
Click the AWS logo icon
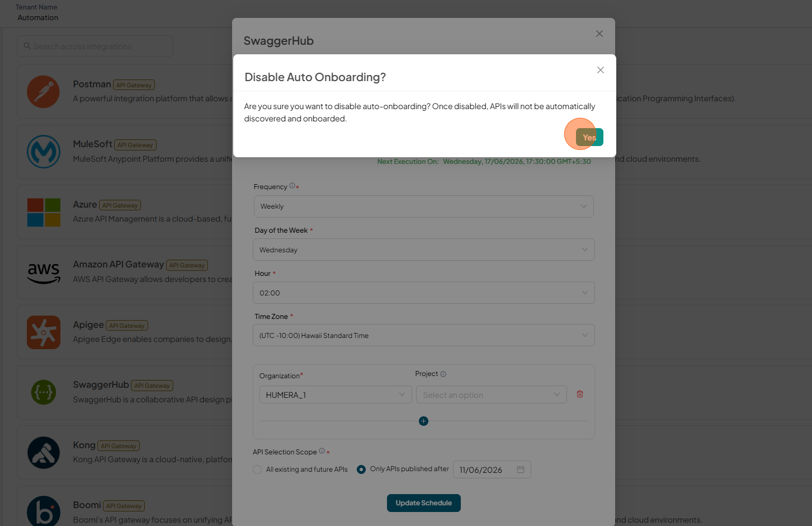coord(44,273)
